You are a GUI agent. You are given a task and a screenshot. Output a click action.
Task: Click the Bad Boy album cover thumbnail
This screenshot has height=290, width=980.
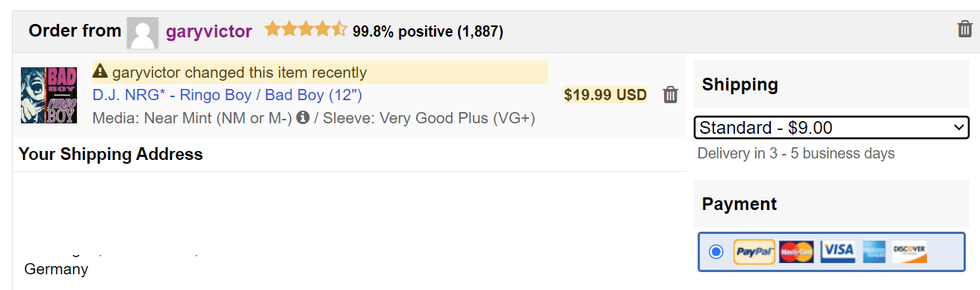(x=49, y=95)
